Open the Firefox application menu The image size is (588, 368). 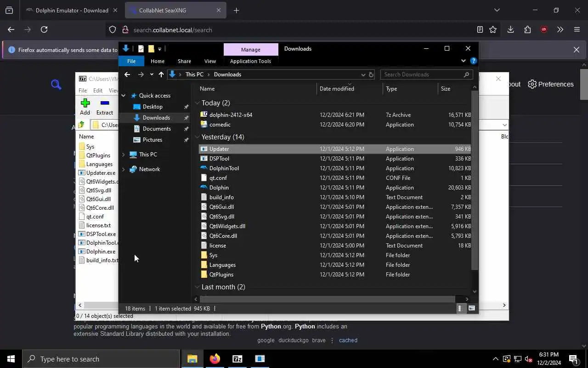[577, 29]
